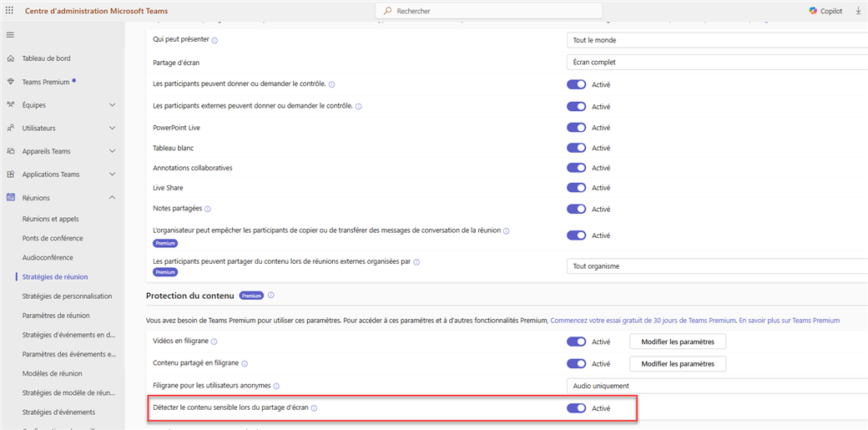Turn off Annotations collaboratives toggle
Screen dimensions: 868x430
pos(576,168)
